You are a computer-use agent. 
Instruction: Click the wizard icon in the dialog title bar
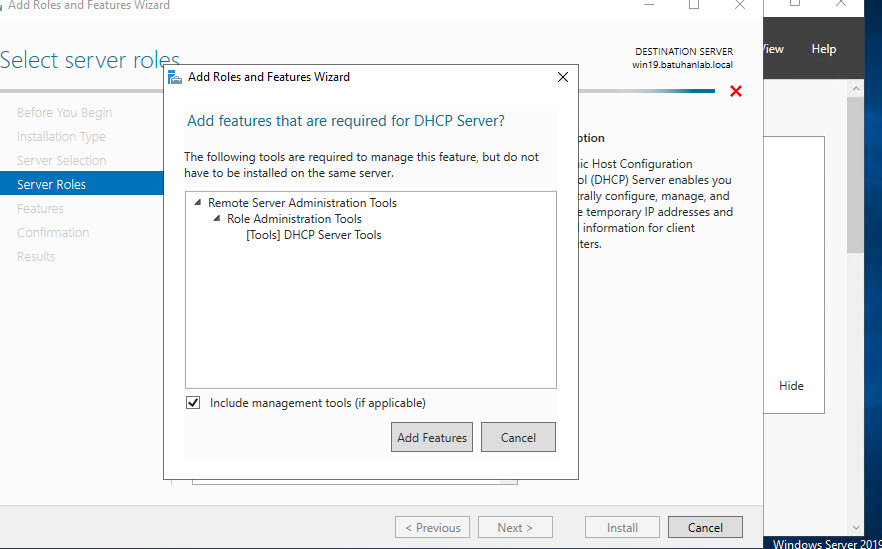click(176, 77)
